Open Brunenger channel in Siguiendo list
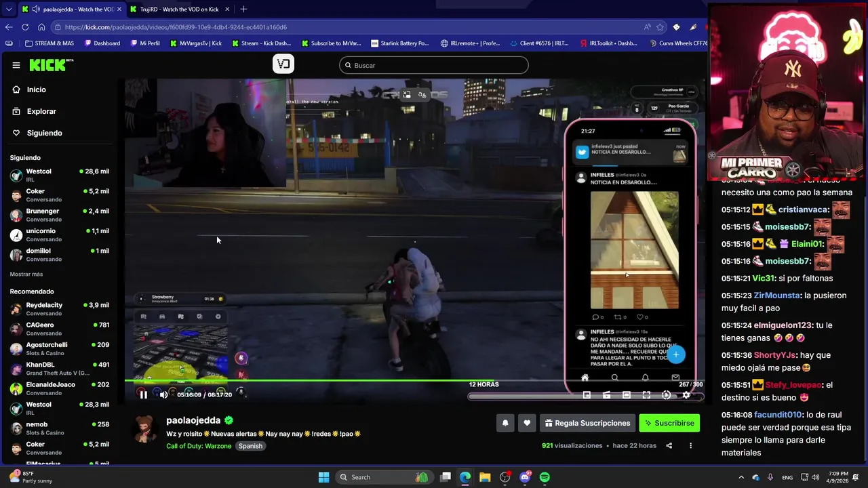868x488 pixels. (59, 215)
